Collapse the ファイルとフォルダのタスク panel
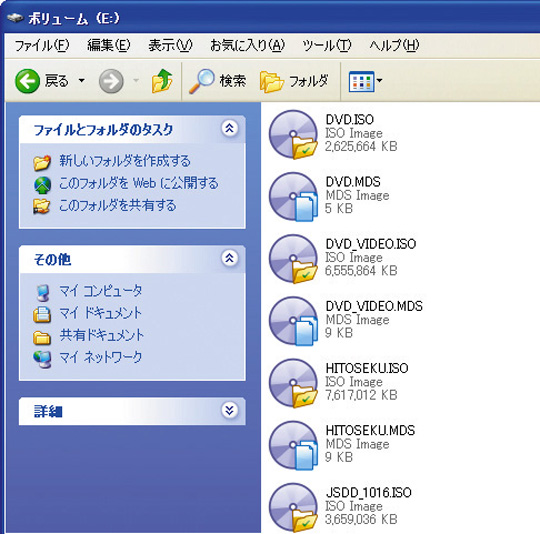This screenshot has height=534, width=540. click(x=229, y=128)
